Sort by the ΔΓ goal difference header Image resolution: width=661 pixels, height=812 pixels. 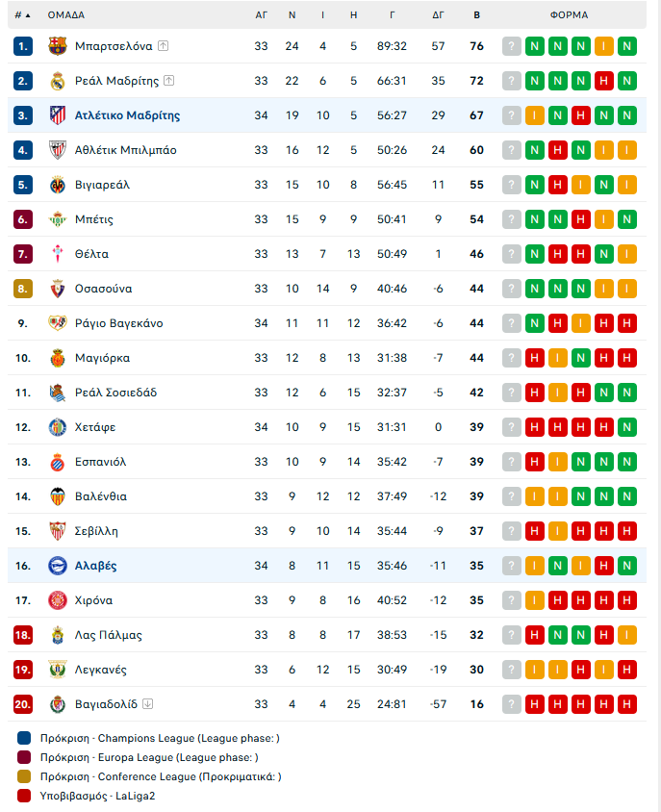coord(438,15)
